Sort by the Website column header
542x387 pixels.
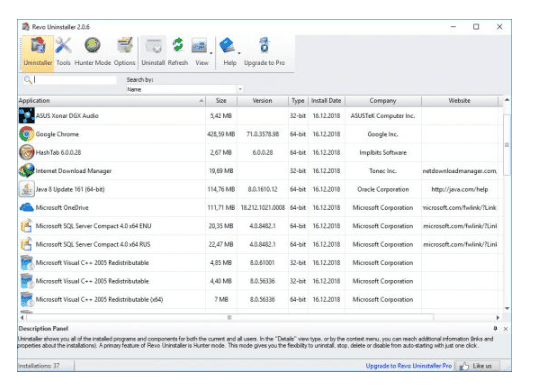[459, 101]
